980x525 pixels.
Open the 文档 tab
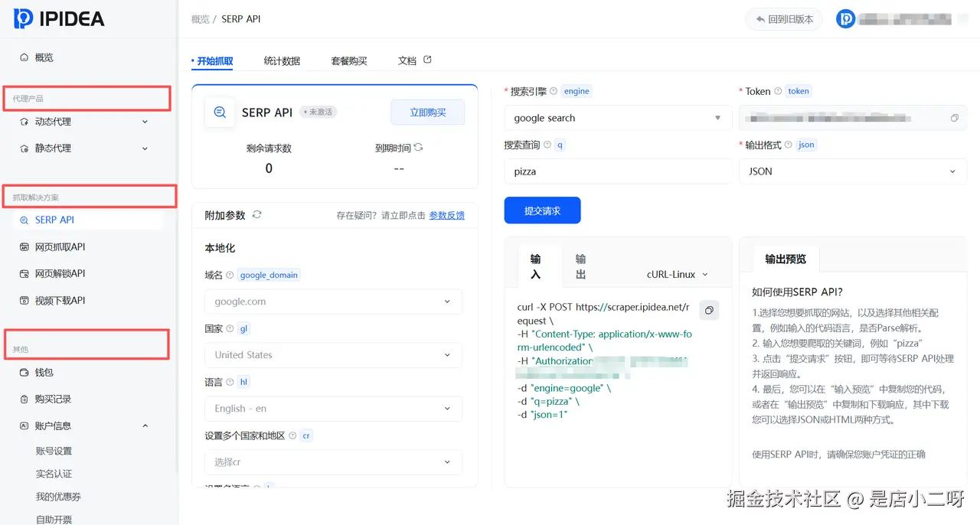tap(407, 60)
